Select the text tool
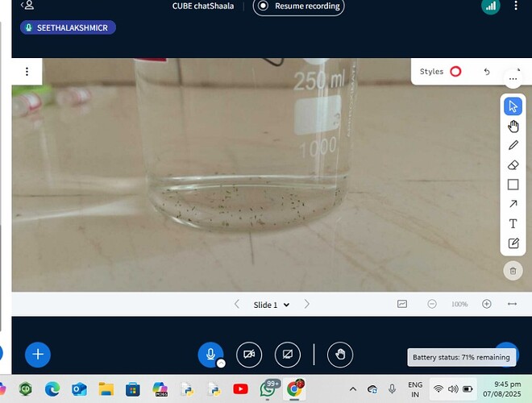This screenshot has height=403, width=532. 513,224
